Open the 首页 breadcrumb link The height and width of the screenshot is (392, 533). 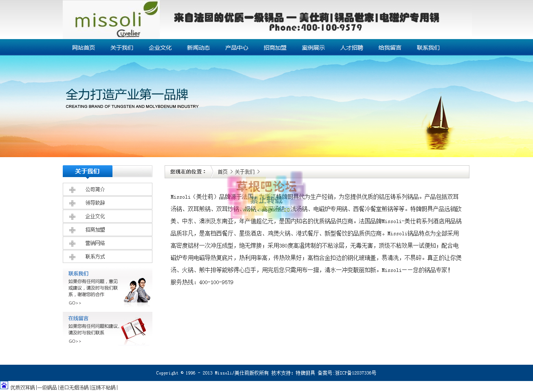[222, 172]
